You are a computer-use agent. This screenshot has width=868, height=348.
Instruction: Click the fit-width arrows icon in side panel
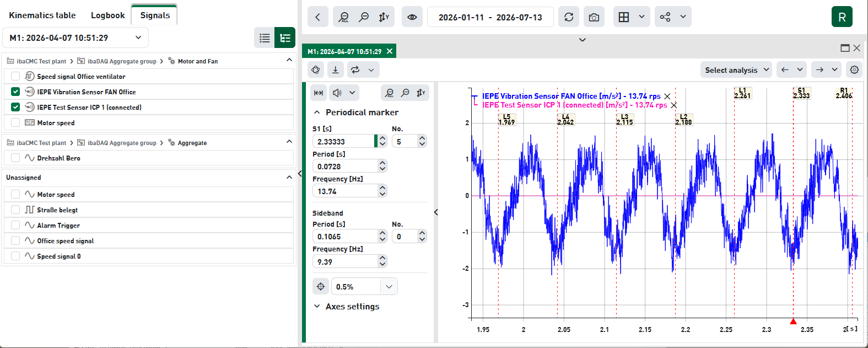(319, 93)
